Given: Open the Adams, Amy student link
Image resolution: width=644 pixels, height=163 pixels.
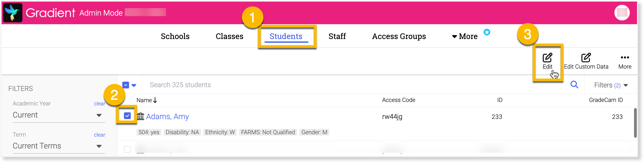Looking at the screenshot, I should point(167,116).
